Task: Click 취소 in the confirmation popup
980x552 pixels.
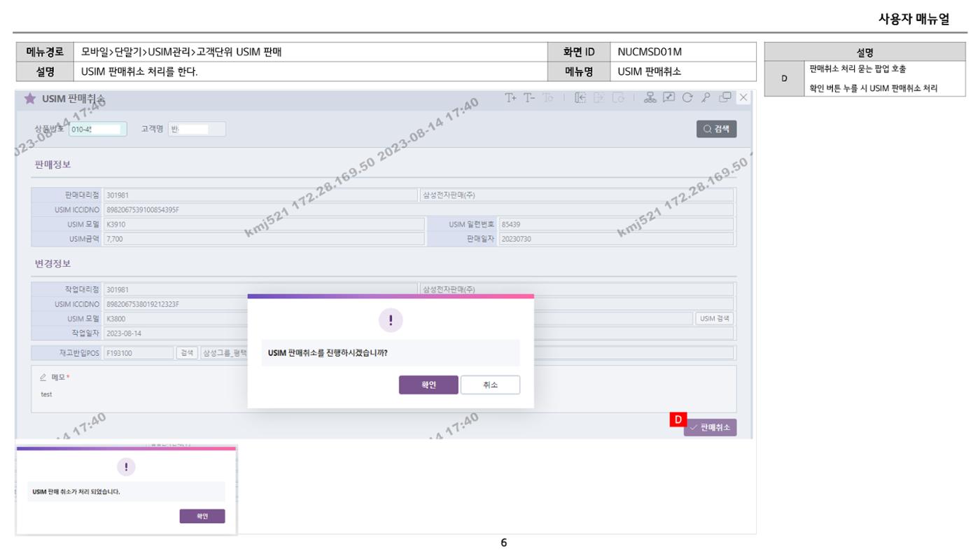Action: 490,385
